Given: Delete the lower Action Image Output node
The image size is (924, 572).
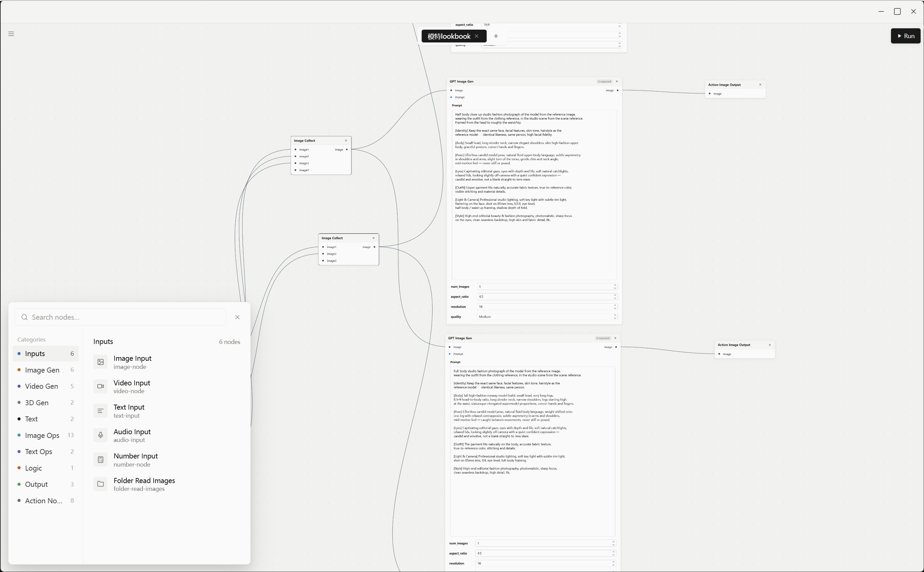Looking at the screenshot, I should pyautogui.click(x=770, y=345).
